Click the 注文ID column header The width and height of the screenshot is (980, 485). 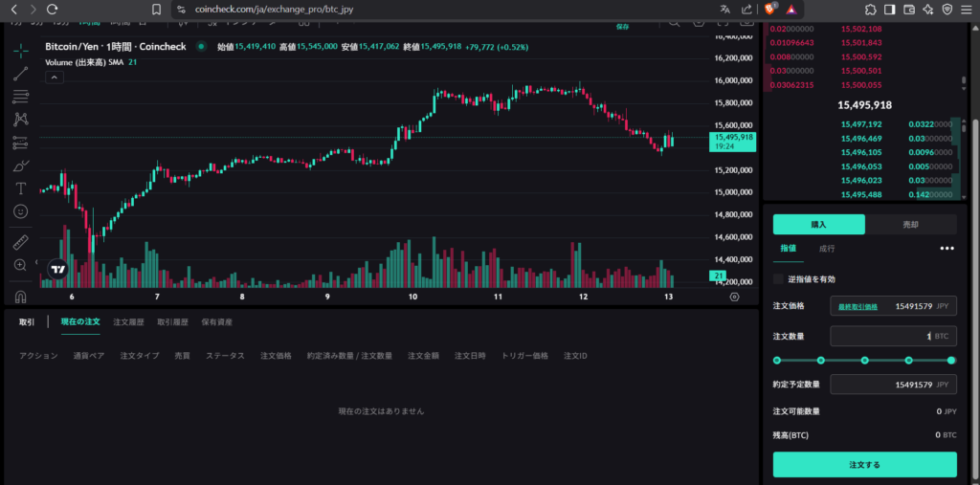pos(575,356)
